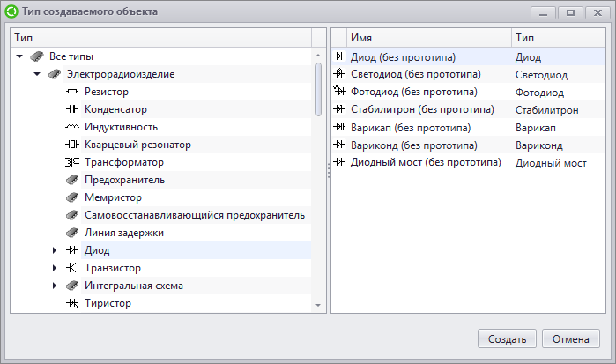Expand the Транзистор tree node

(x=55, y=268)
